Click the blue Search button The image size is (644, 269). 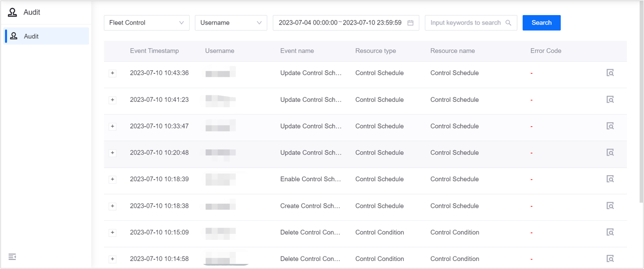(x=541, y=23)
